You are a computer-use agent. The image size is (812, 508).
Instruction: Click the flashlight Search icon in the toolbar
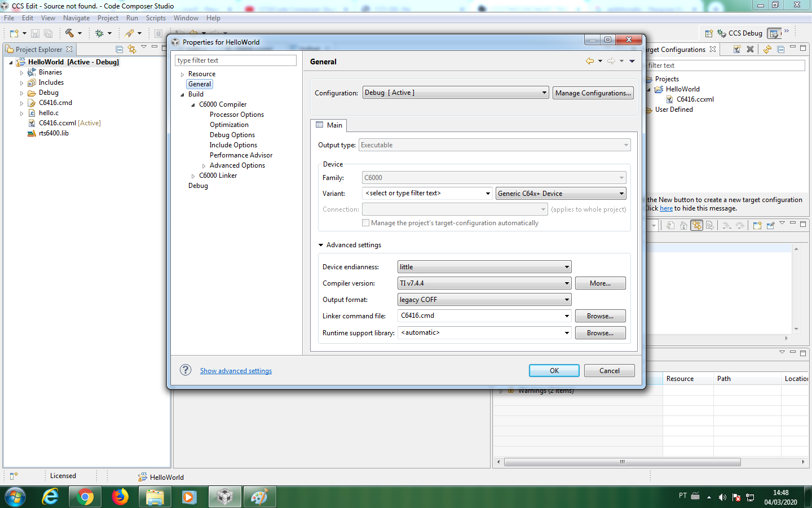click(x=130, y=33)
